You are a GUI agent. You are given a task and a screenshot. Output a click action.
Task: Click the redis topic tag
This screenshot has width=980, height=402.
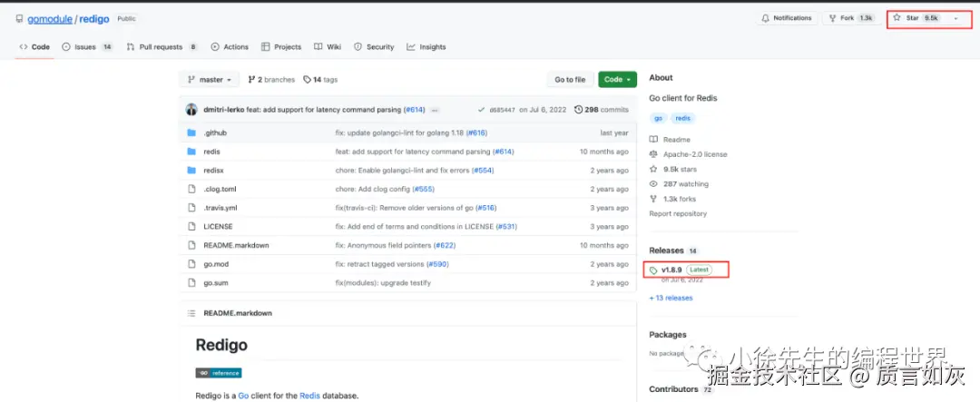tap(683, 118)
